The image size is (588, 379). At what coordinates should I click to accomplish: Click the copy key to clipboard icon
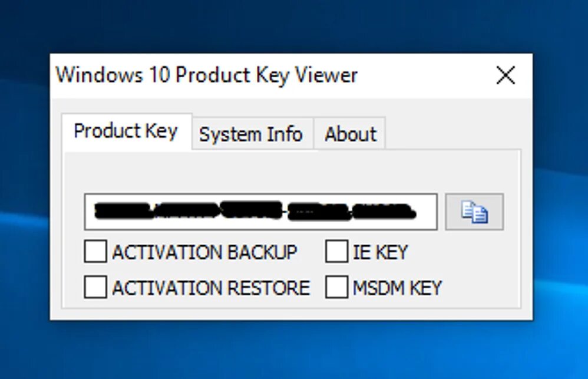(x=474, y=212)
